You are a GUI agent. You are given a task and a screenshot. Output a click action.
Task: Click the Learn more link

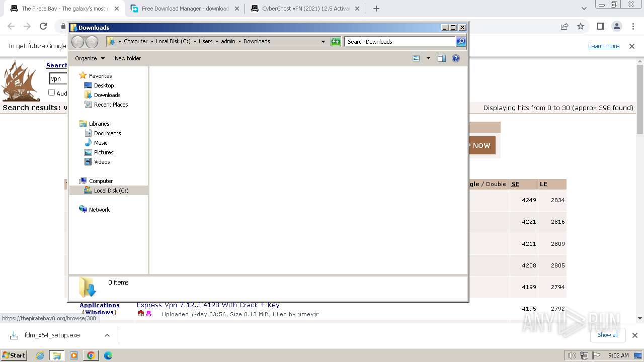click(604, 46)
